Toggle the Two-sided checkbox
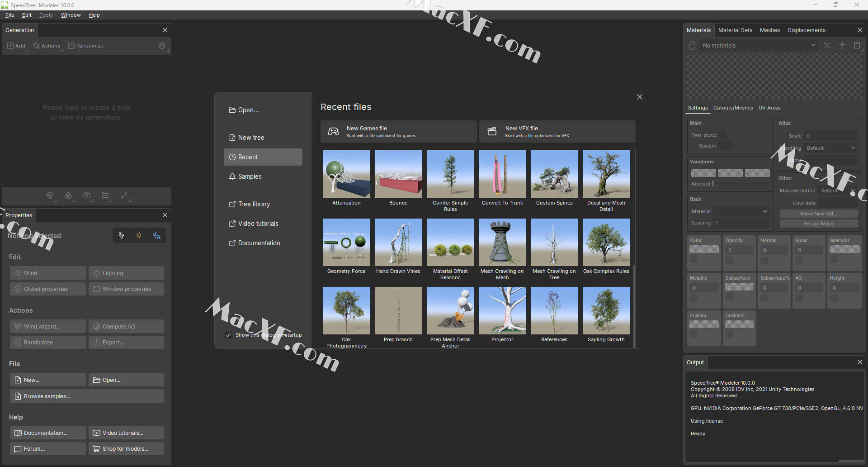 723,135
